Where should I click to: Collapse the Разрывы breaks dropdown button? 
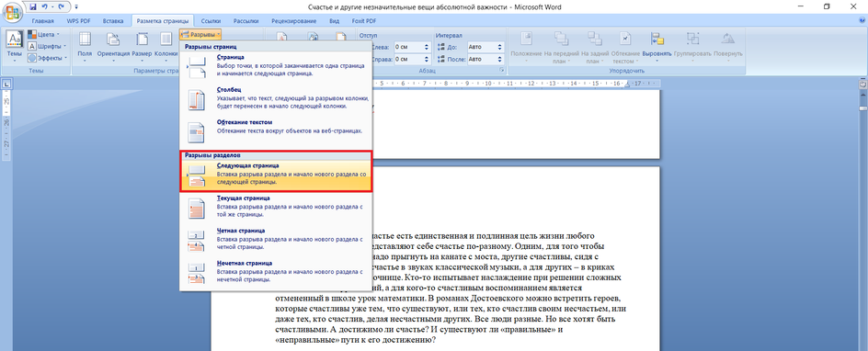point(201,34)
